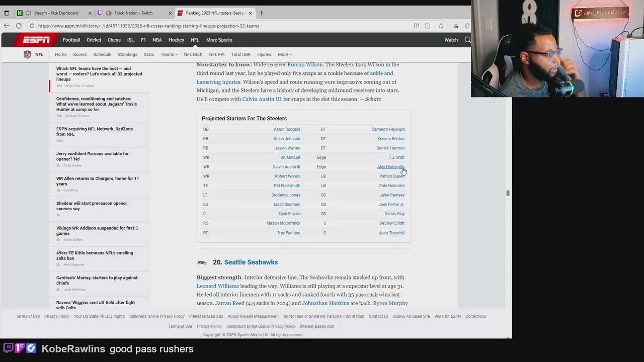Close the Stream - Kick Dashboard tab
The width and height of the screenshot is (644, 362).
coord(90,13)
